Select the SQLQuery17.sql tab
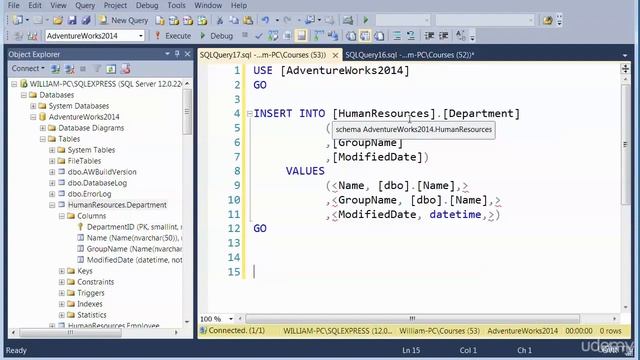640x360 pixels. pos(263,55)
